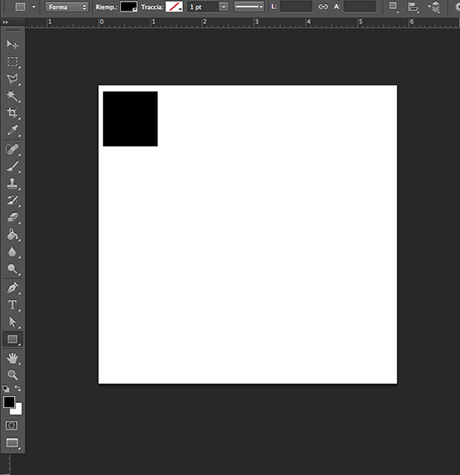Swap foreground and background colors
This screenshot has width=460, height=475.
click(x=18, y=388)
